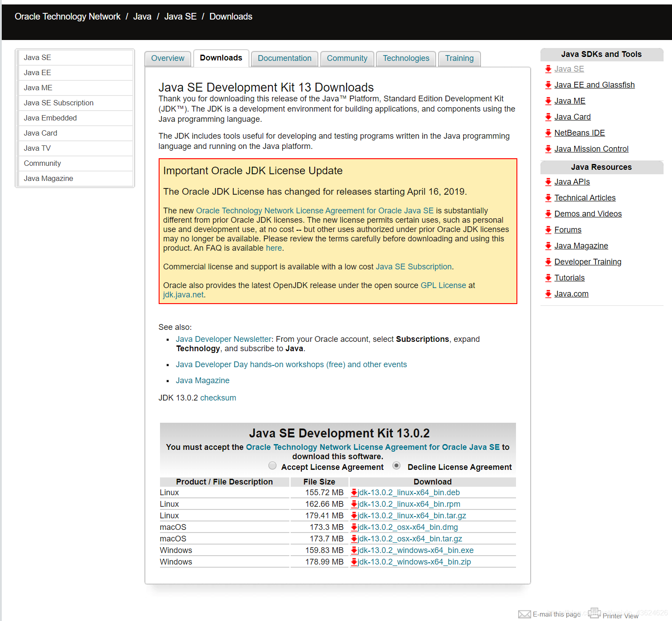Screen dimensions: 672x621
Task: Open Printer View using the printer icon
Action: (595, 613)
